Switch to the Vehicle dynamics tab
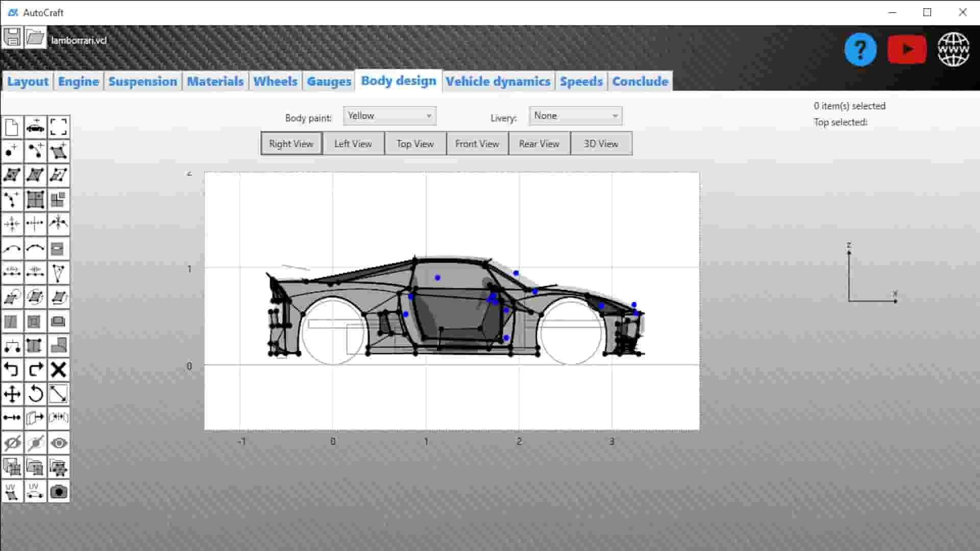The width and height of the screenshot is (980, 551). click(498, 81)
